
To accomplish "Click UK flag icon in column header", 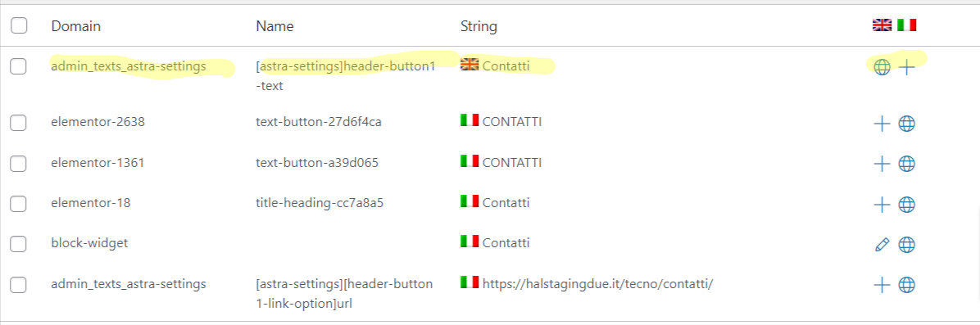I will pyautogui.click(x=882, y=25).
